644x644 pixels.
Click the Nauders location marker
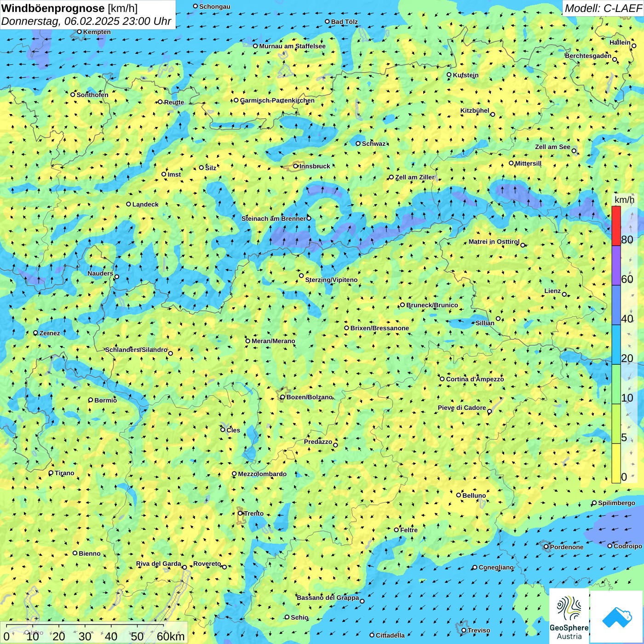(116, 277)
